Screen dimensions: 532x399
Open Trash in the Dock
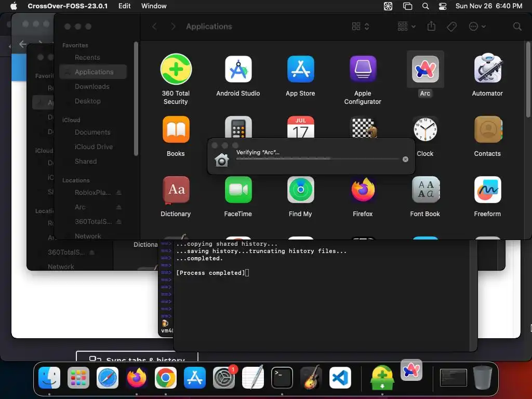tap(483, 377)
